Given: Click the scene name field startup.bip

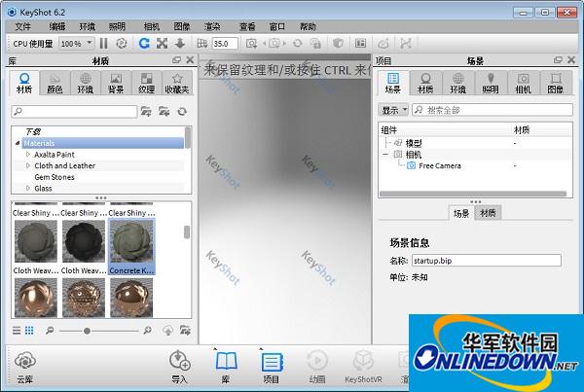Looking at the screenshot, I should pos(486,261).
